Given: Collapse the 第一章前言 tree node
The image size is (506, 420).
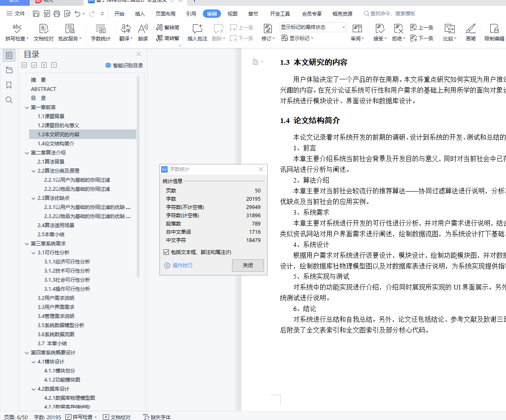Looking at the screenshot, I should pyautogui.click(x=27, y=107).
